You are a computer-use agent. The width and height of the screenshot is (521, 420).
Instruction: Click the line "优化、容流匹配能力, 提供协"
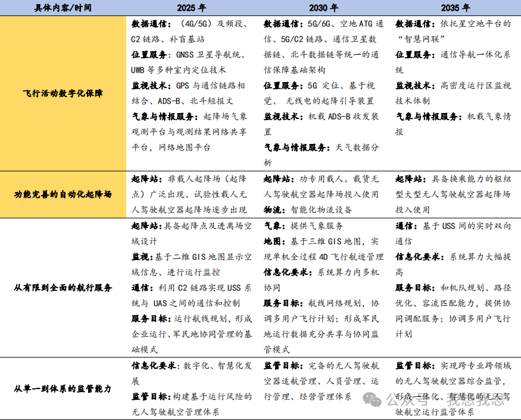pyautogui.click(x=453, y=303)
